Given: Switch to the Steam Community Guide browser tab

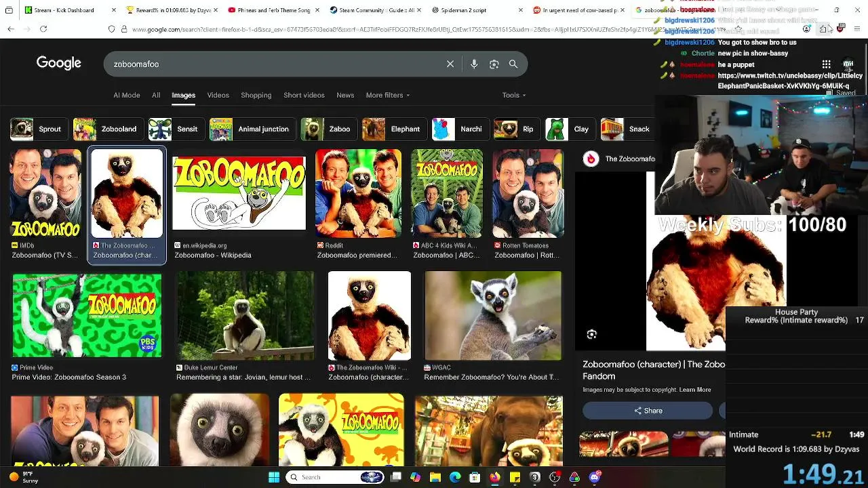Looking at the screenshot, I should (x=375, y=10).
